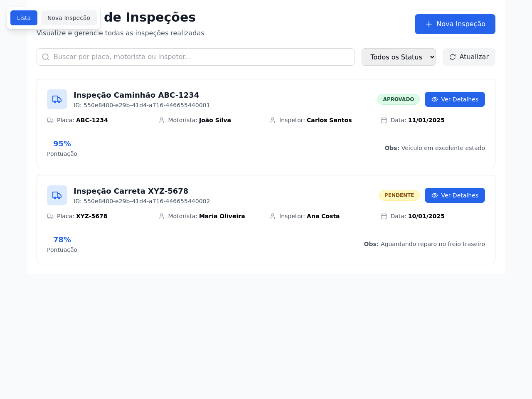Click the calendar icon beside 11/01/2025
Viewport: 532px width, 399px height.
[384, 120]
